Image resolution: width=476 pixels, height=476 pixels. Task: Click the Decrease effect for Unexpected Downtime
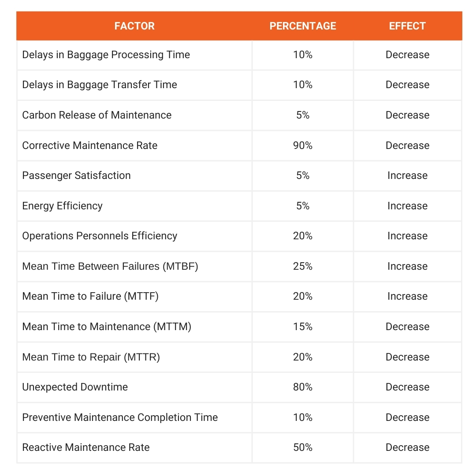pyautogui.click(x=407, y=387)
